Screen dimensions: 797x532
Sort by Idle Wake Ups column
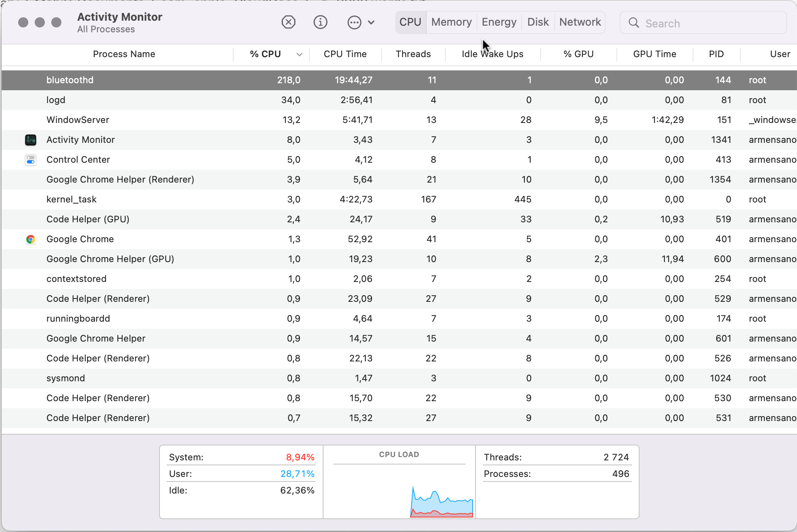click(x=492, y=54)
